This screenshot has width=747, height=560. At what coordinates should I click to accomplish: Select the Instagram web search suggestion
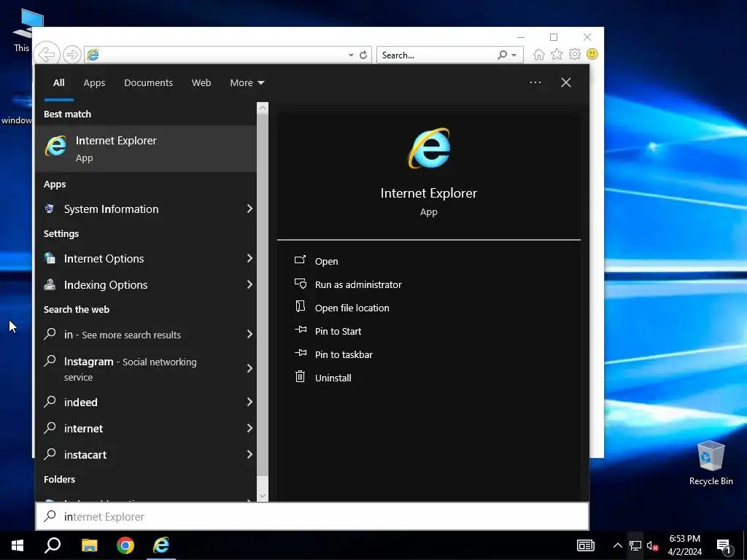pos(146,368)
